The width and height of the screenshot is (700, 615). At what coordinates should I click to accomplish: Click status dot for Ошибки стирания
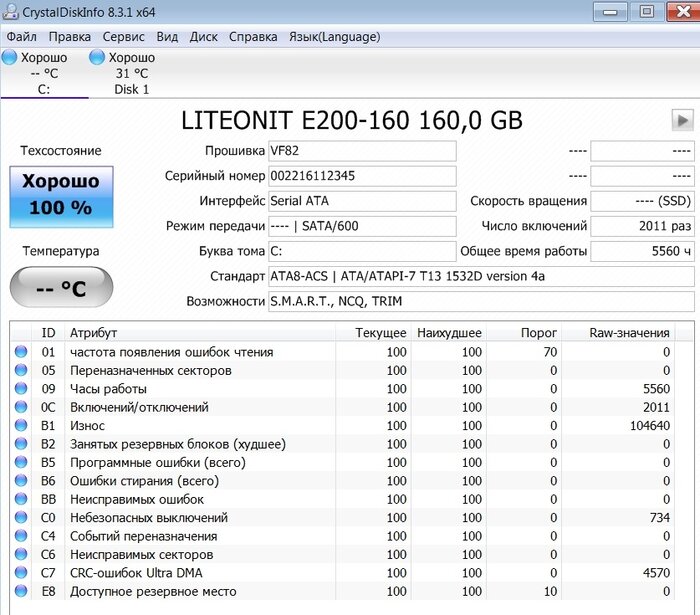pos(21,480)
